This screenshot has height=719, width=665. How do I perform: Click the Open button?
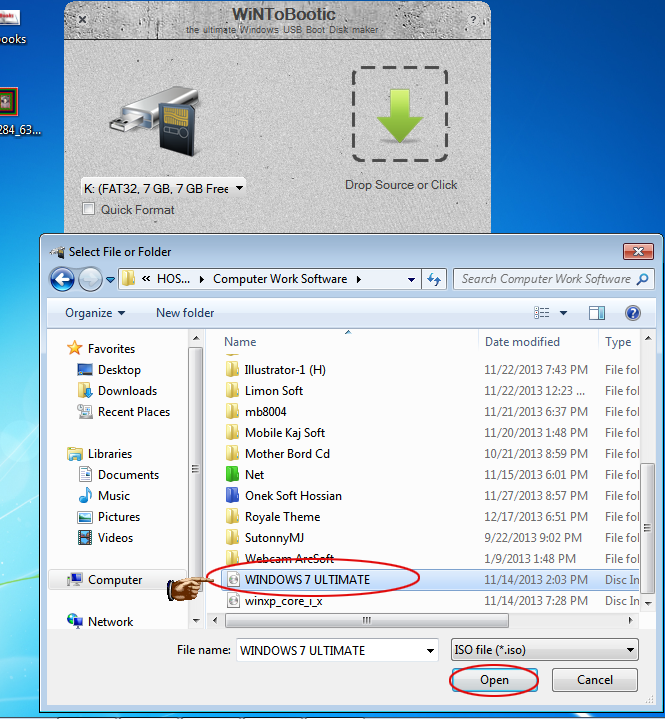click(x=494, y=680)
